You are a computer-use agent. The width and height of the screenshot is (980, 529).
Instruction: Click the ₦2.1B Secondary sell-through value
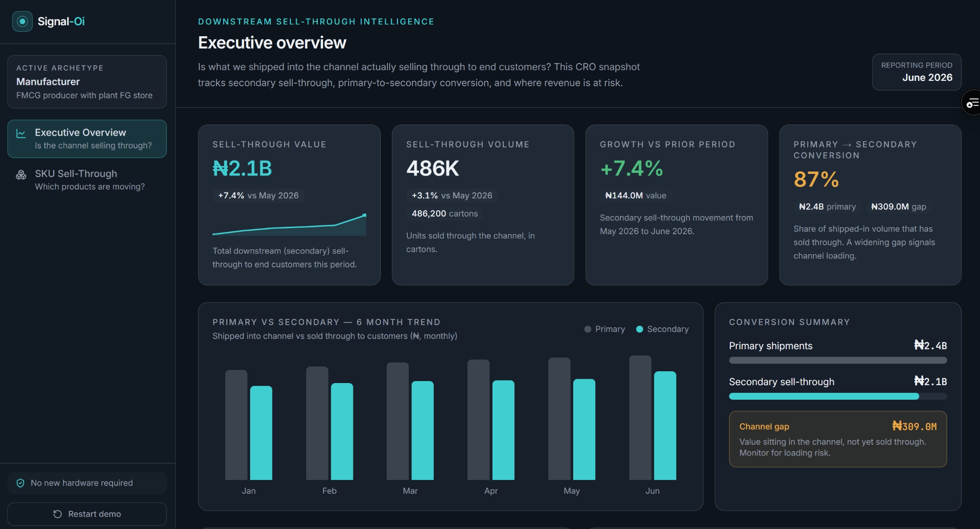(930, 382)
